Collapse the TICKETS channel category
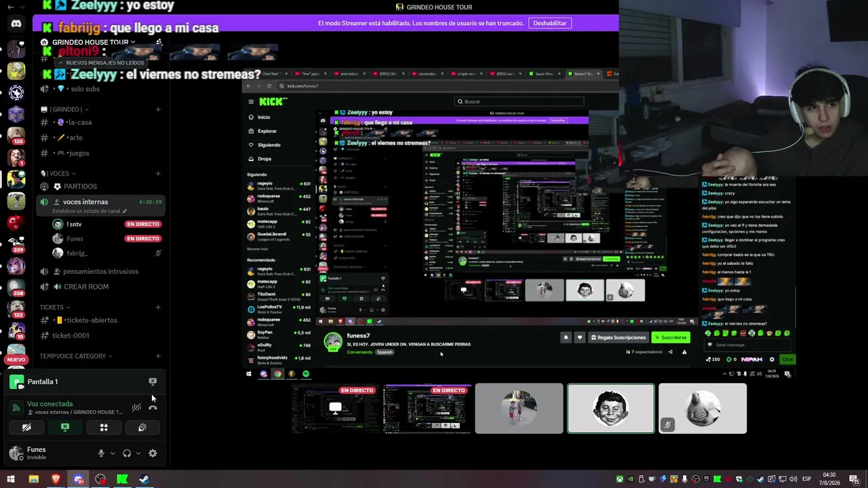Screen dimensions: 868x488 pos(55,308)
